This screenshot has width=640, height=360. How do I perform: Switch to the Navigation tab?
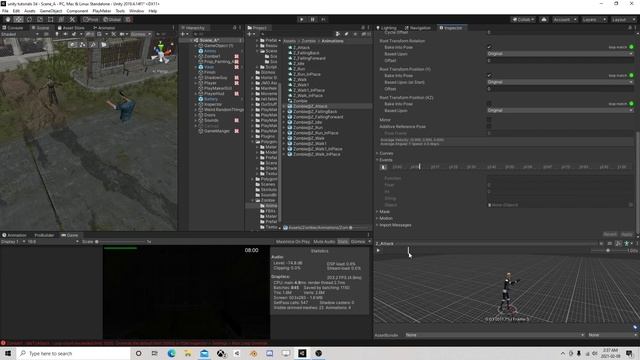(418, 28)
